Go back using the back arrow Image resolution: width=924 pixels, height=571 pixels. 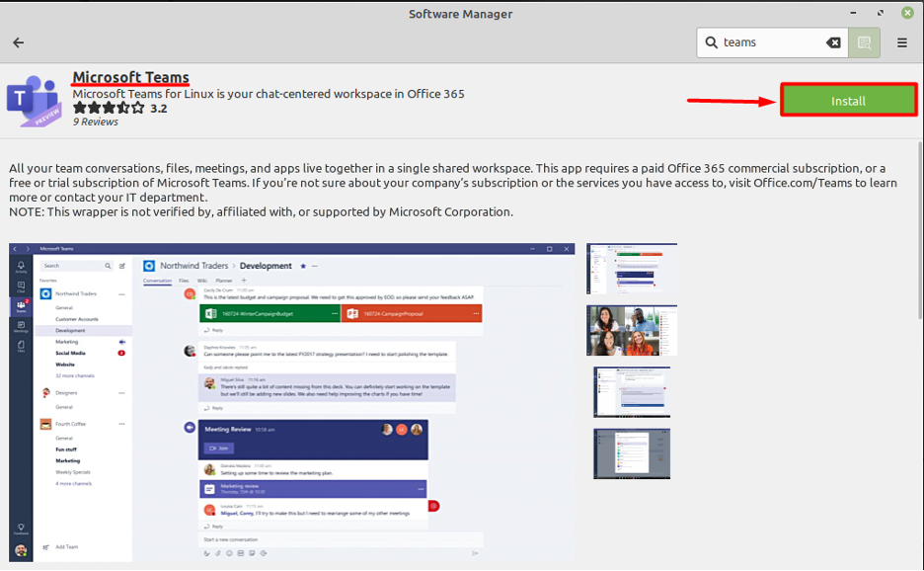20,42
